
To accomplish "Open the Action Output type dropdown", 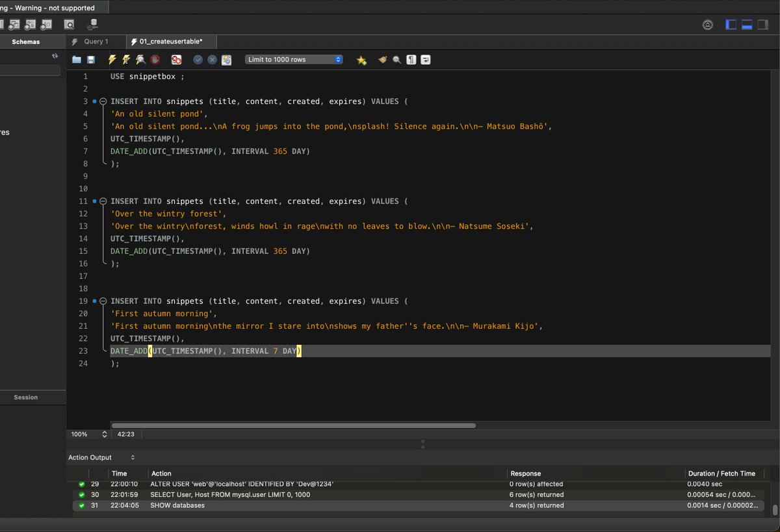I will pos(101,457).
